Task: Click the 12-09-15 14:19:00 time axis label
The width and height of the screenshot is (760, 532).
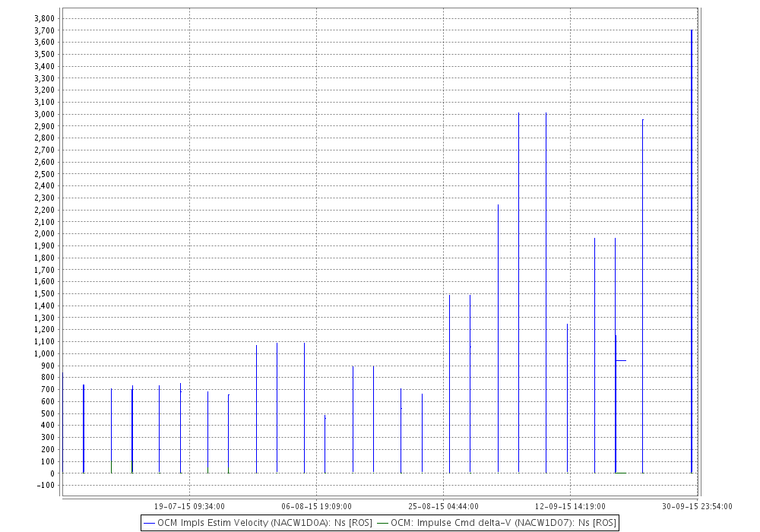Action: click(x=570, y=506)
